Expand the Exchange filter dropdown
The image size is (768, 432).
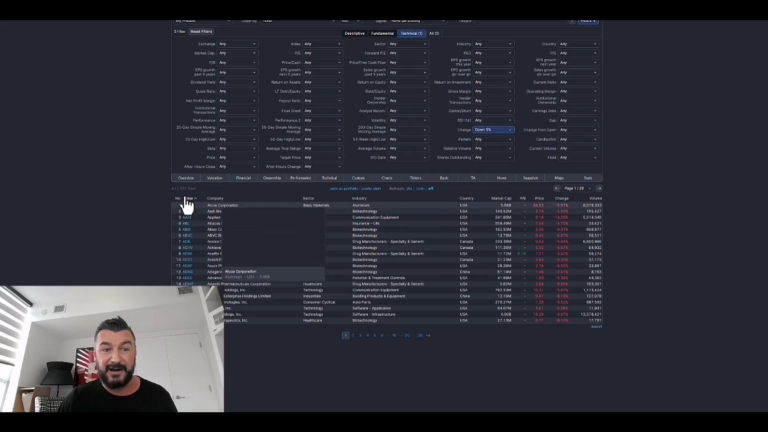point(238,44)
